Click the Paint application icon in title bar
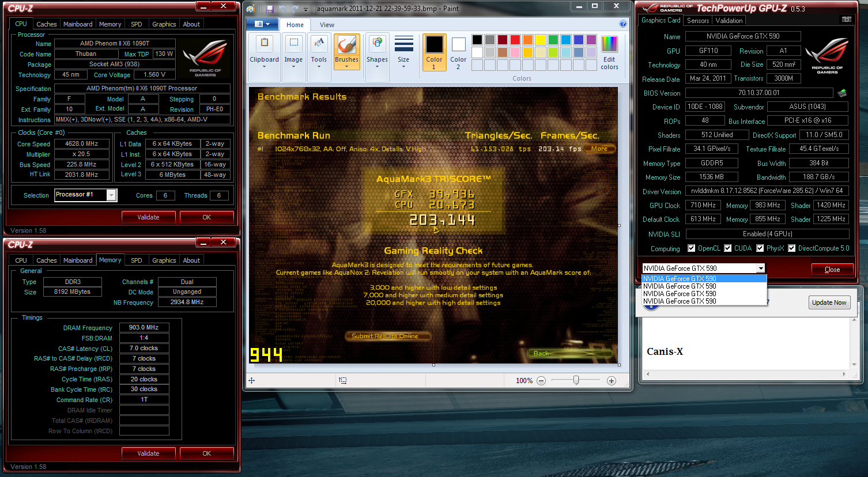 250,9
